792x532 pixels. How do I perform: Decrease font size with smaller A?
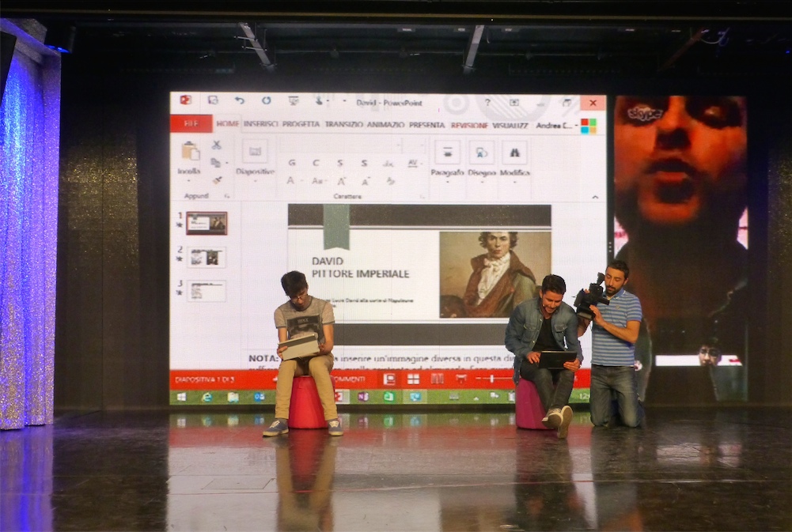[365, 182]
